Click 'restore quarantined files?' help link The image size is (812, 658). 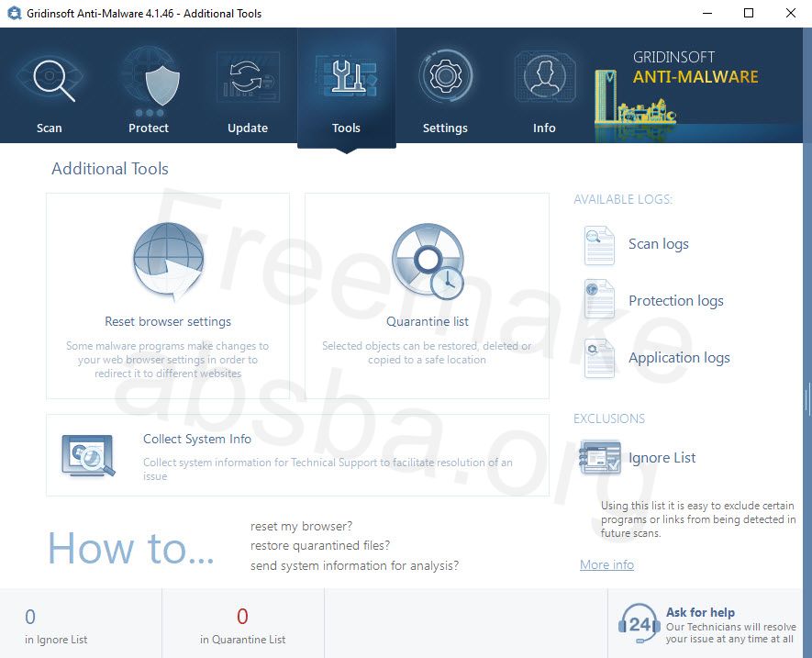point(320,545)
